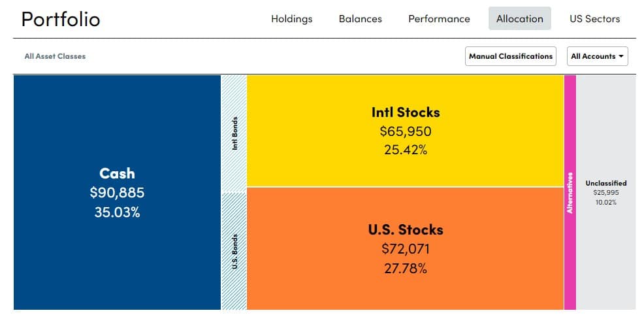Viewport: 644px width, 315px height.
Task: Select the Allocation tab
Action: click(x=519, y=19)
